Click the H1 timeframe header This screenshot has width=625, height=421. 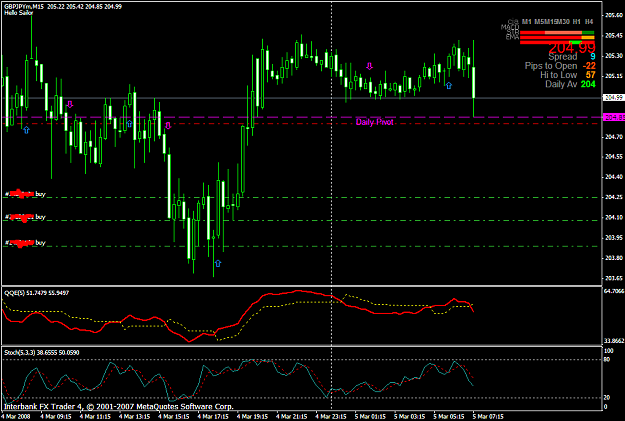576,22
